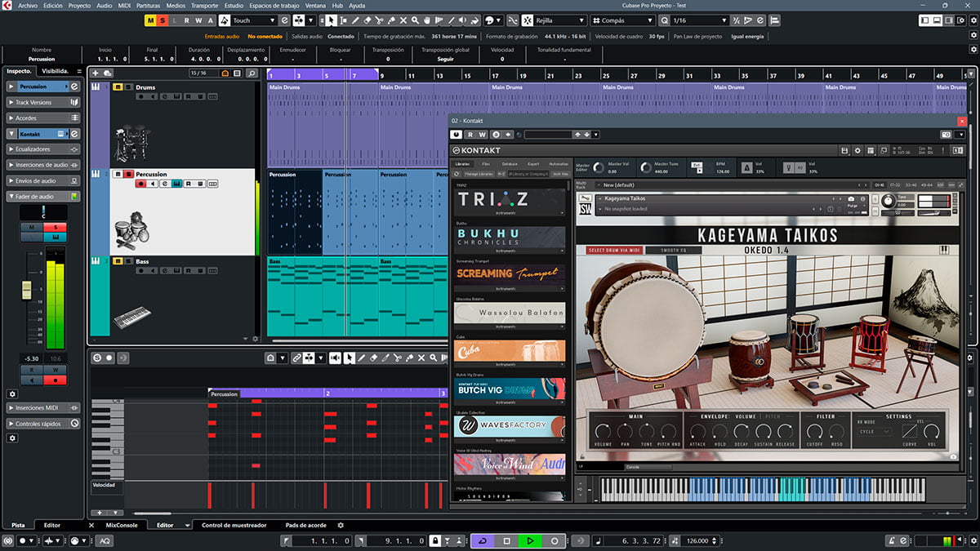Click the VOLUME knob in MAIN section

tap(603, 433)
